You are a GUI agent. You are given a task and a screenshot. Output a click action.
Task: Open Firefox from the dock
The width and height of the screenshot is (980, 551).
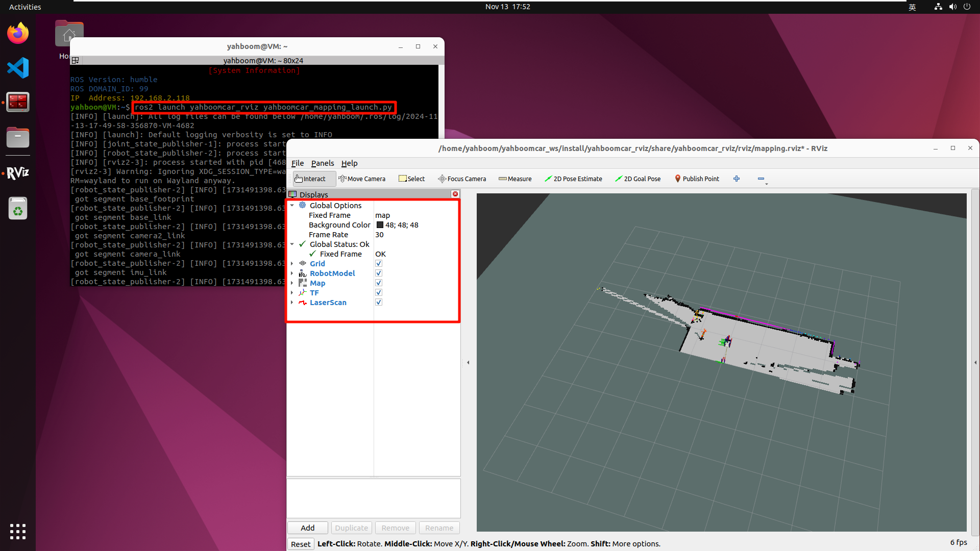(18, 33)
